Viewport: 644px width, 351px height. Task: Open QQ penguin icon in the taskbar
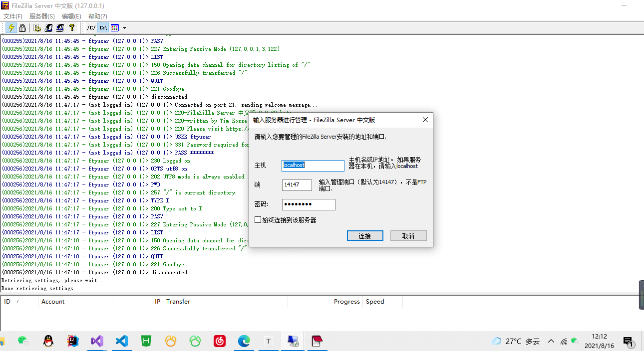(x=48, y=342)
